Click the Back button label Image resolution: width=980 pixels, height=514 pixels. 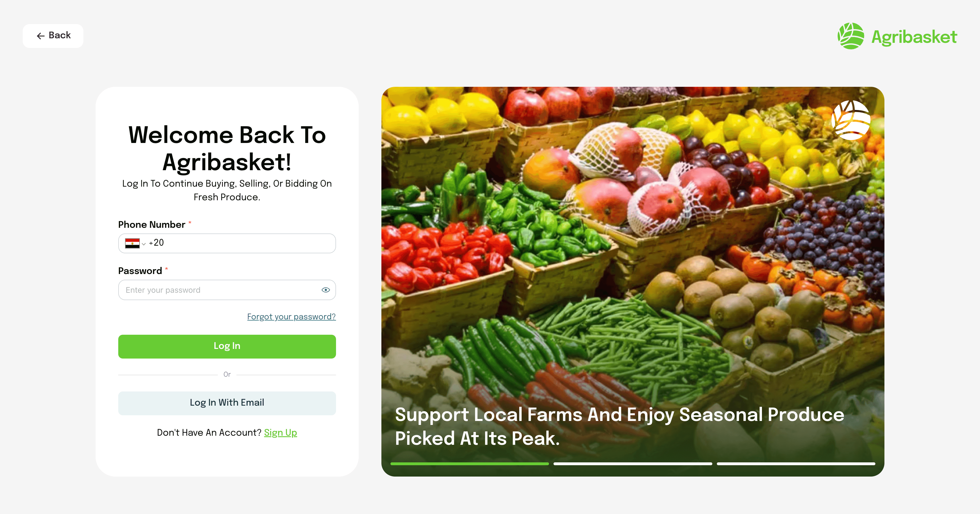point(60,35)
